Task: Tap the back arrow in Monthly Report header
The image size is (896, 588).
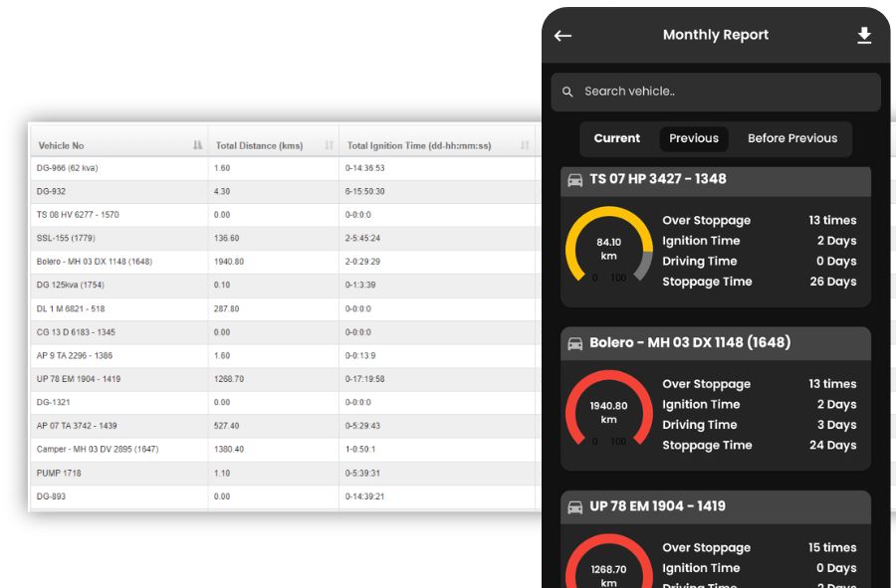Action: (x=563, y=36)
